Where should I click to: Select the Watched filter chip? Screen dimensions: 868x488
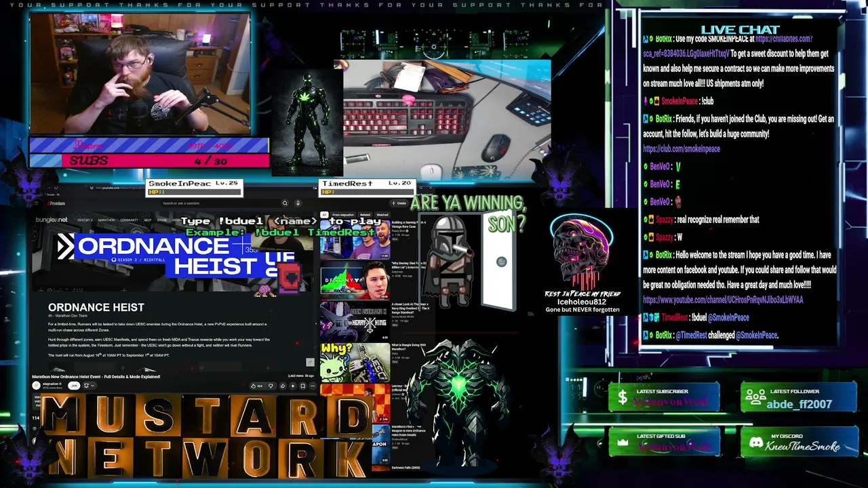(x=382, y=215)
